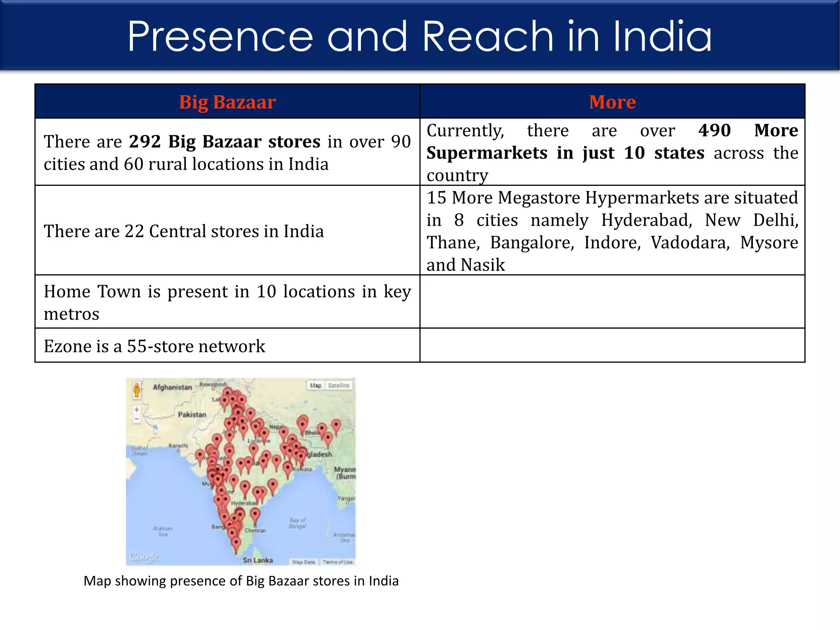Click the red store pin above Chennai
This screenshot has width=840, height=630.
coord(255,515)
